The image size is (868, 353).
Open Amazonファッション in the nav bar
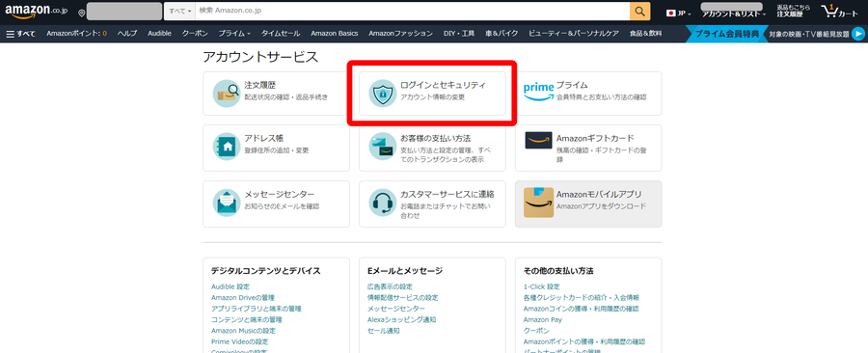click(401, 34)
